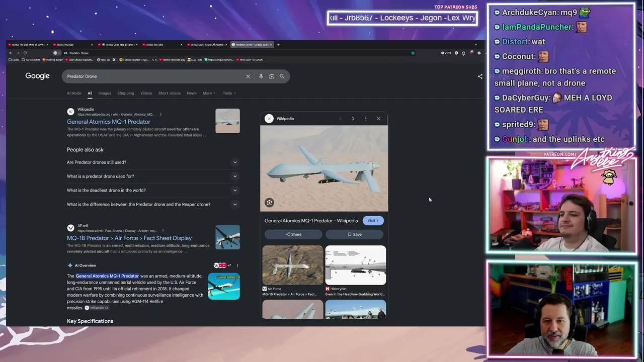Open the 'Nothing Burger' bookmark
644x362 pixels.
[x=53, y=60]
